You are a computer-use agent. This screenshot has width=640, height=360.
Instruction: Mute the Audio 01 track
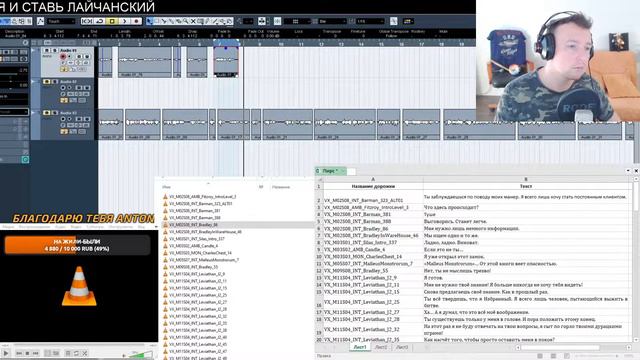click(47, 51)
